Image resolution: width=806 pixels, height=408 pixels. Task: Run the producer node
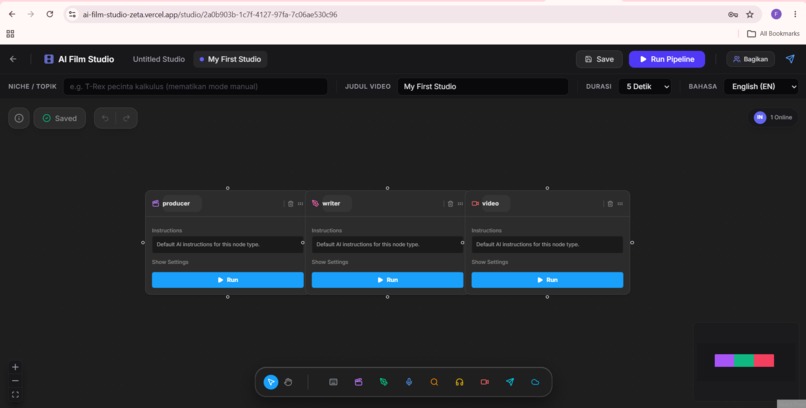[228, 280]
